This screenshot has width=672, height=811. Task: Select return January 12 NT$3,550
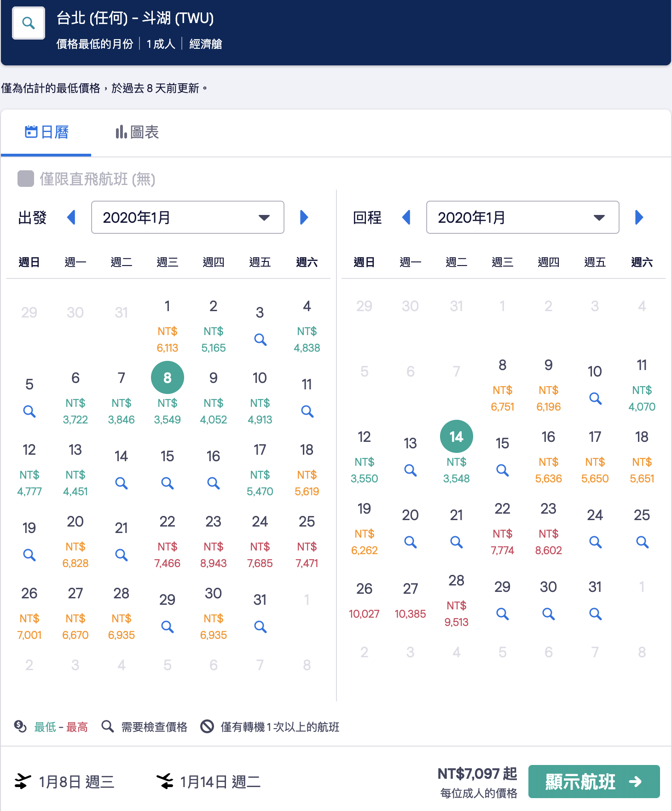tap(365, 457)
